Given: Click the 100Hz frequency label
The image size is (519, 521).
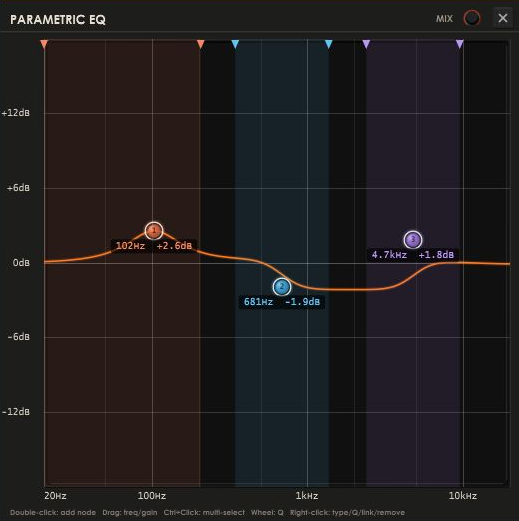Looking at the screenshot, I should [152, 496].
